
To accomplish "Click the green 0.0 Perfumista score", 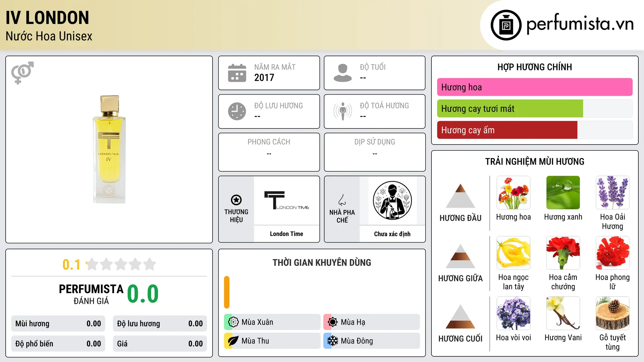I will (143, 294).
